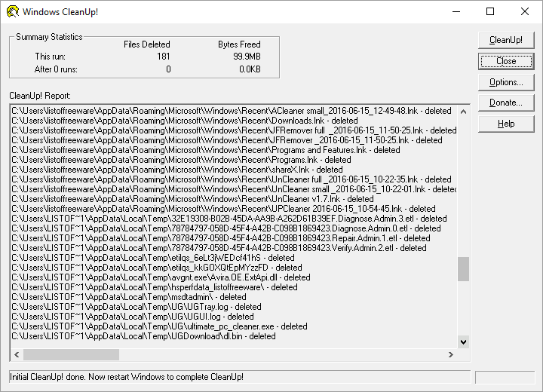The height and width of the screenshot is (392, 543).
Task: Click the Windows CleanUp! title bar icon
Action: coord(13,11)
